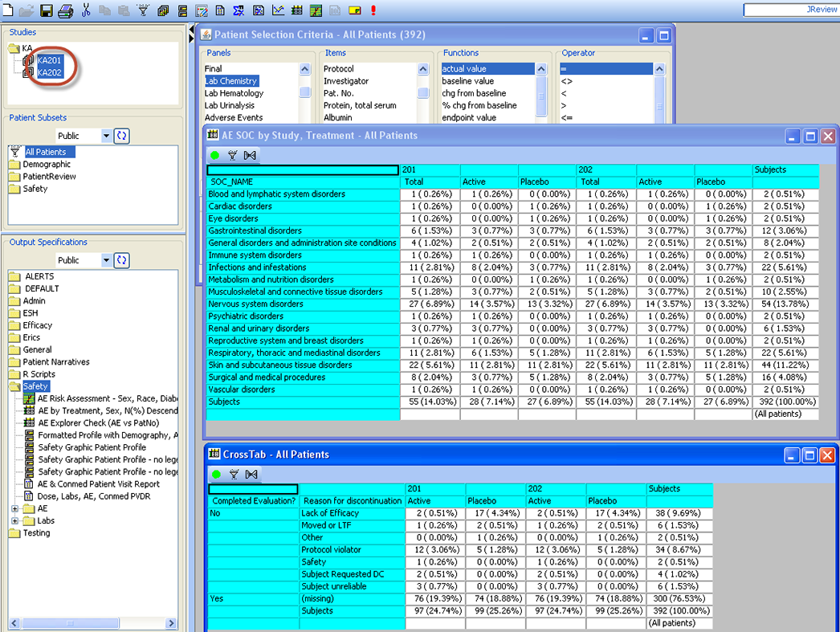This screenshot has height=632, width=840.
Task: Click green status dot in CrossTab window
Action: coord(217,474)
